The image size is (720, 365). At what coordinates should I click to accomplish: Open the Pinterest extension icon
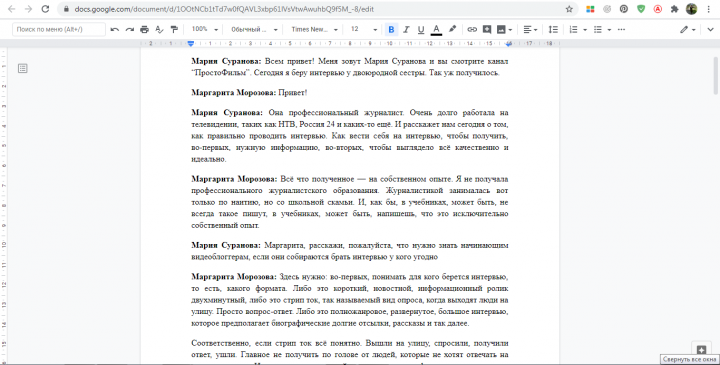(x=624, y=9)
